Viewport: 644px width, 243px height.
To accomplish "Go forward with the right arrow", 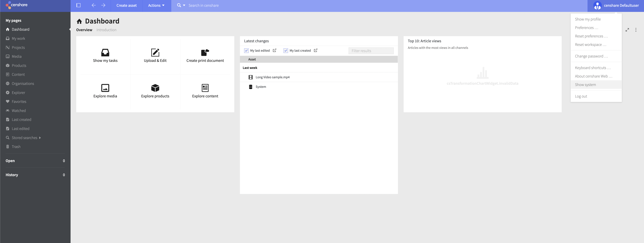I will tap(103, 5).
